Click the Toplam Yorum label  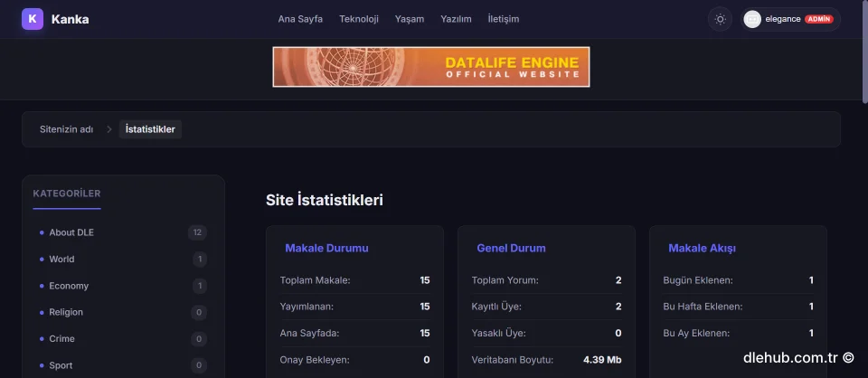click(505, 280)
